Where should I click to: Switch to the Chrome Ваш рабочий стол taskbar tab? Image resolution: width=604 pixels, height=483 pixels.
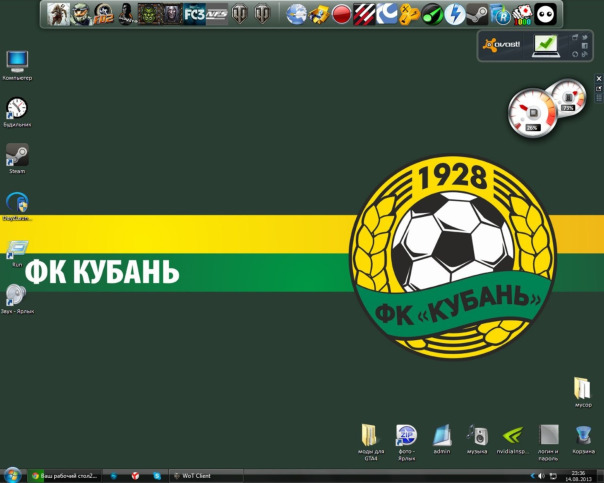coord(64,476)
